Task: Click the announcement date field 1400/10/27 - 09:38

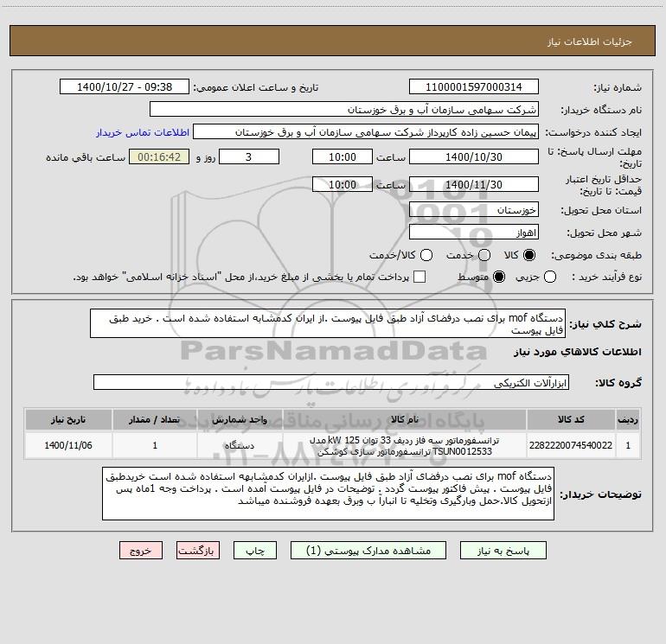Action: (125, 87)
